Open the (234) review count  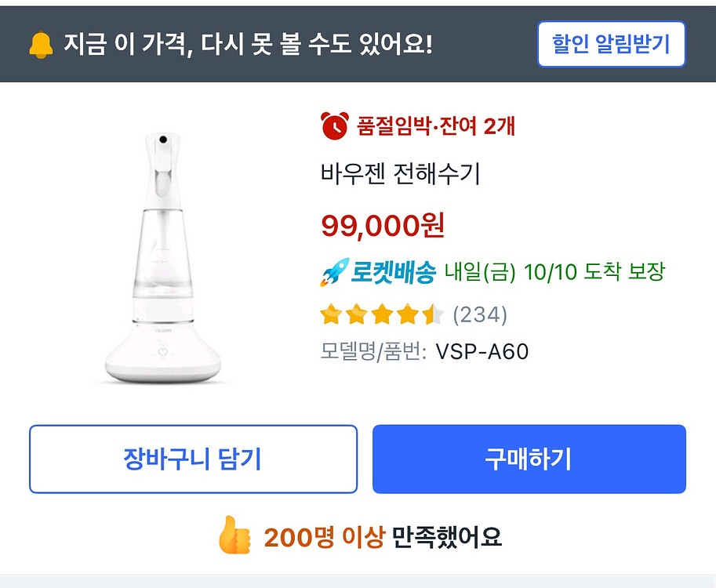tap(480, 315)
